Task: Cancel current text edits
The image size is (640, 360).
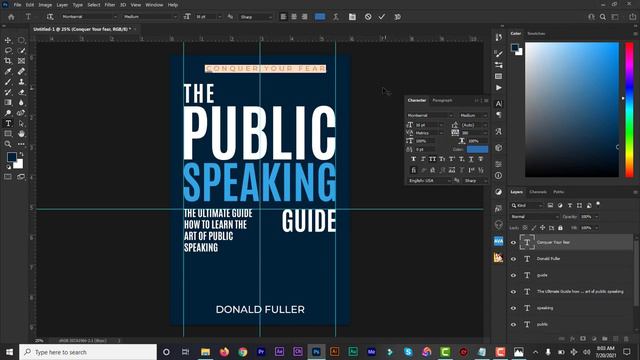Action: (x=368, y=17)
